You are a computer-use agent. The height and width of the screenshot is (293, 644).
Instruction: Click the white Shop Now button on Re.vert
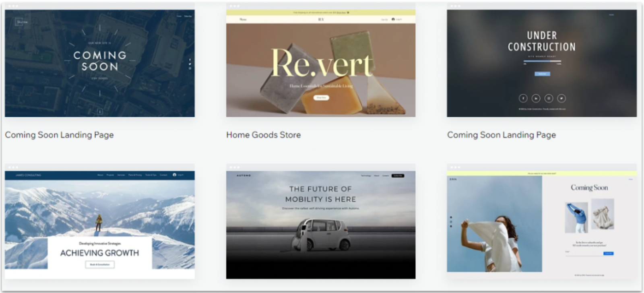[321, 98]
